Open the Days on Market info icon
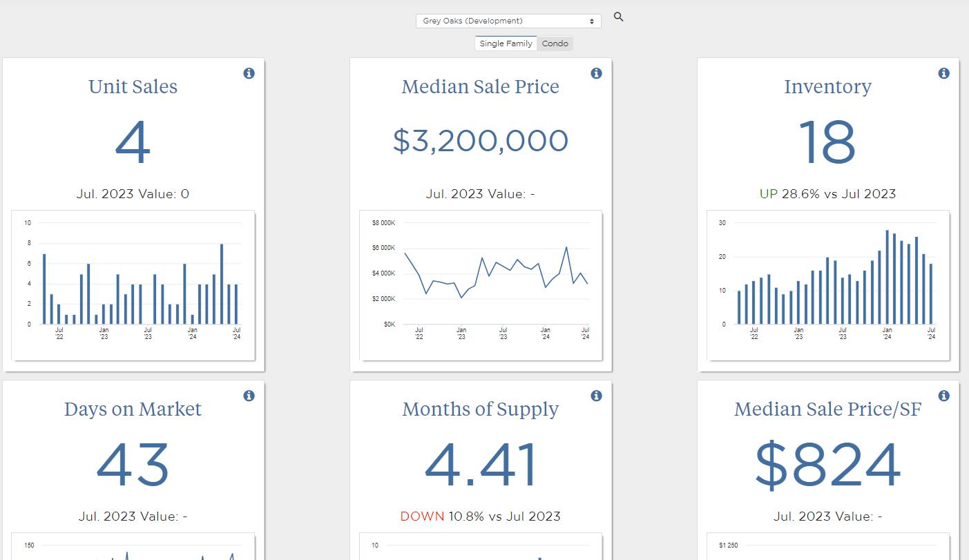 pos(249,396)
